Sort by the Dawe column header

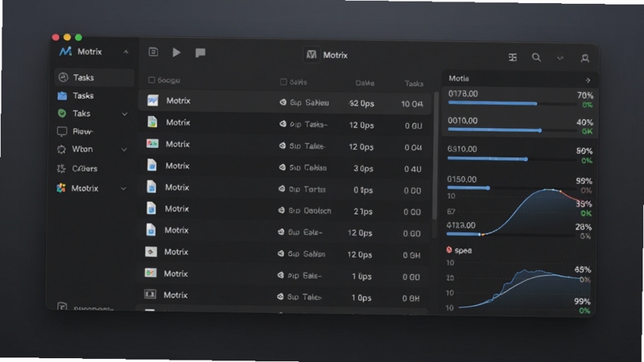(365, 83)
